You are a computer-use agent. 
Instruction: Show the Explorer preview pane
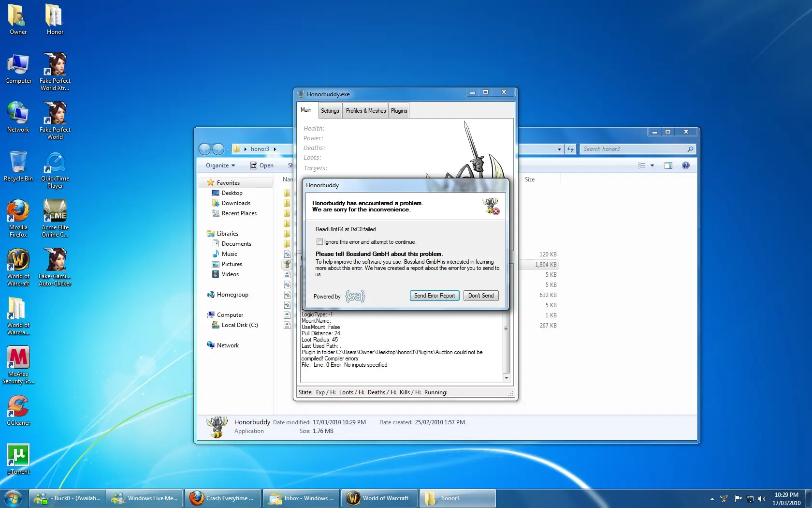(668, 165)
